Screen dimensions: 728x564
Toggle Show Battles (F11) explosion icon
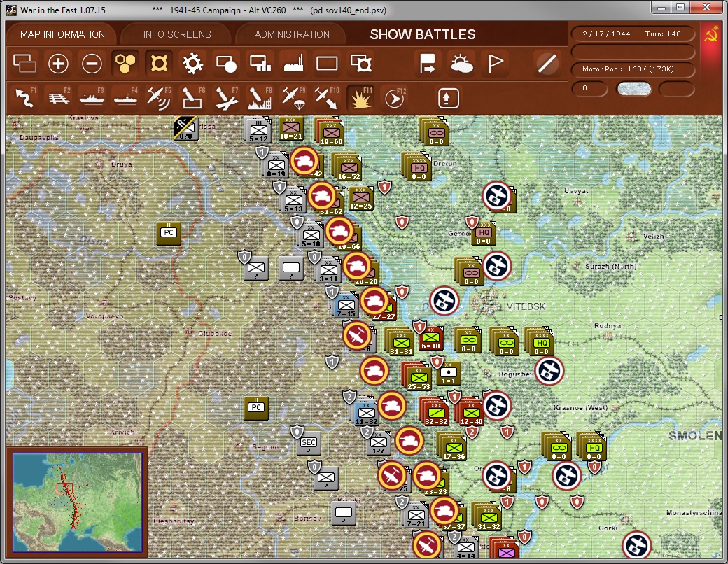pyautogui.click(x=360, y=97)
